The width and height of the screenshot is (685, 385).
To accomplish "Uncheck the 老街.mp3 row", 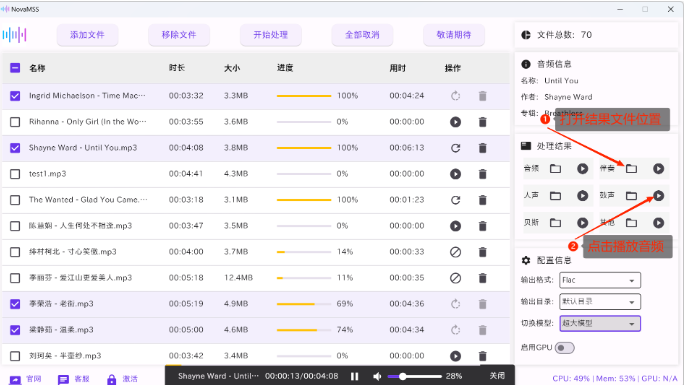I will click(15, 304).
